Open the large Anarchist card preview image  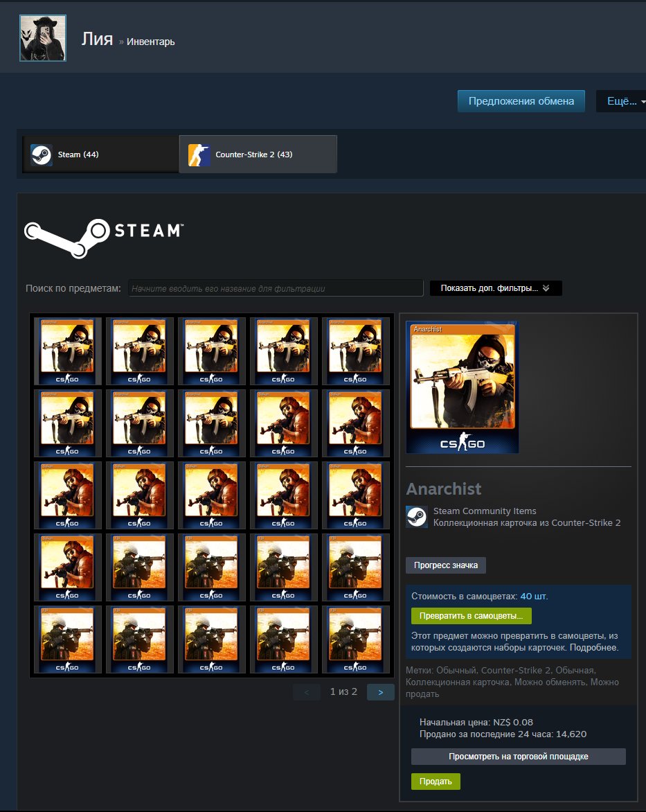pyautogui.click(x=463, y=387)
